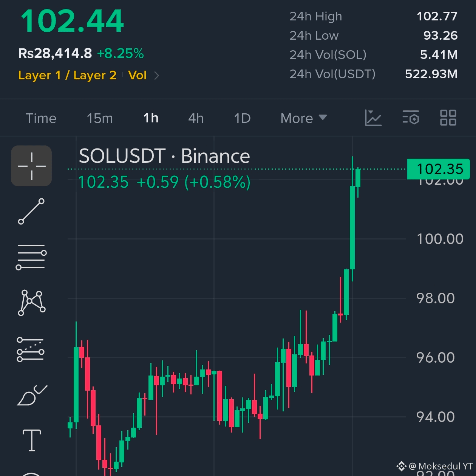Screen dimensions: 476x476
Task: Select the 15m interval
Action: point(100,118)
